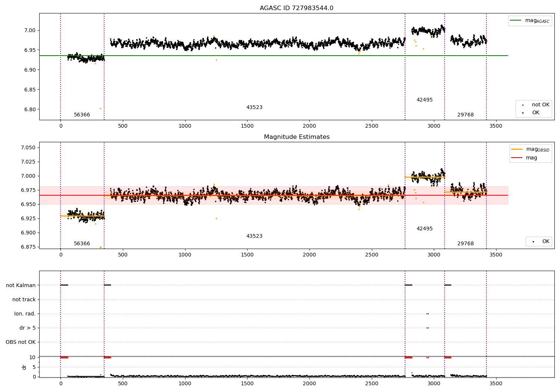Click obsid label 42495 in Magnitude Estimates plot
The width and height of the screenshot is (560, 392).
(x=424, y=229)
